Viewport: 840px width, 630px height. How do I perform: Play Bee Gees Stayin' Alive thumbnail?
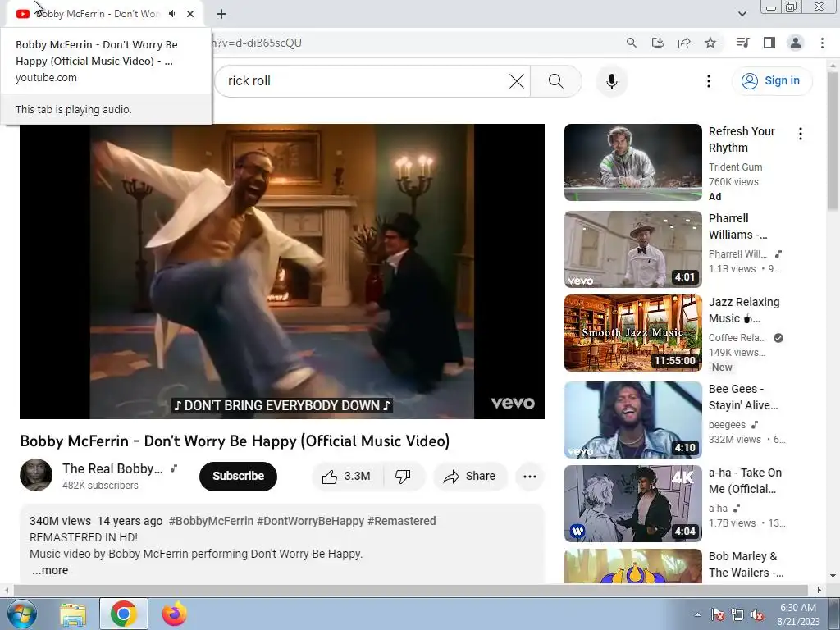[x=632, y=420]
